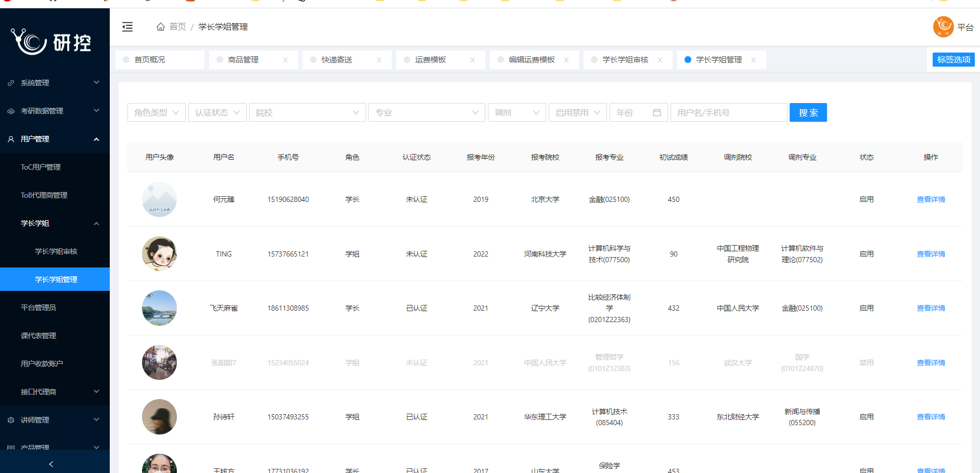Viewport: 980px width, 473px height.
Task: Click the 系统管理 link icon
Action: [11, 83]
